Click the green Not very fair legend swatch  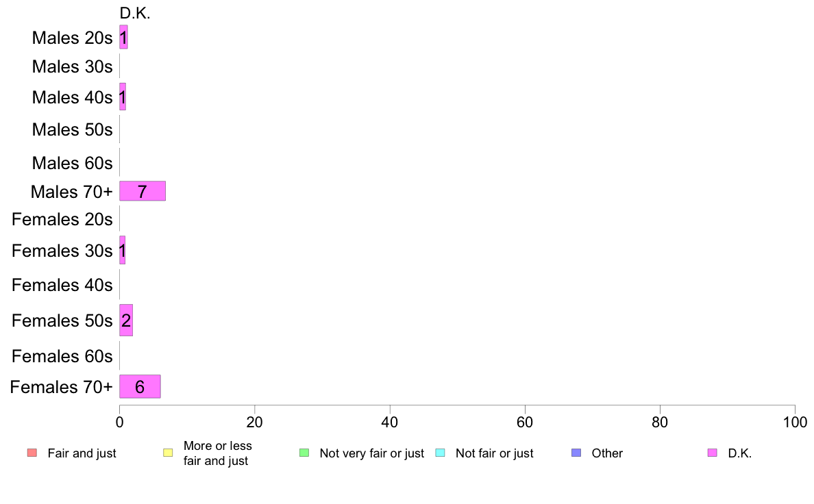coord(304,453)
